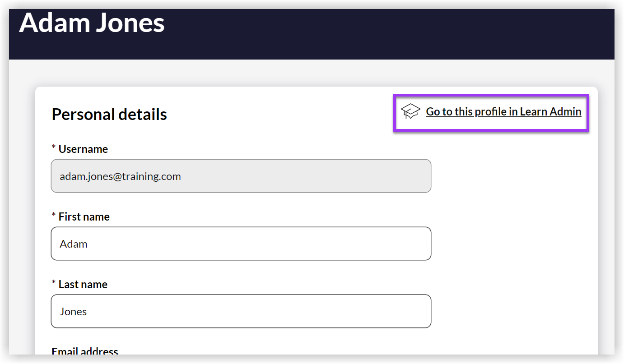Viewport: 624px width, 364px height.
Task: Click the Email address label
Action: pos(84,351)
